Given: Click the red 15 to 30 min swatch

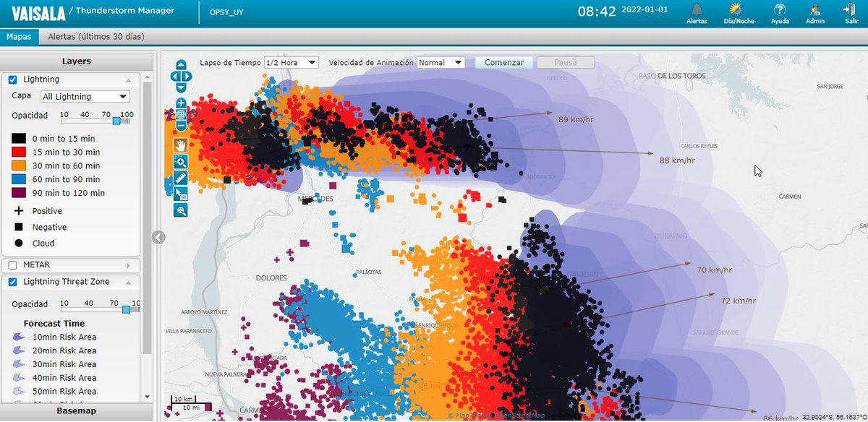Looking at the screenshot, I should 19,152.
